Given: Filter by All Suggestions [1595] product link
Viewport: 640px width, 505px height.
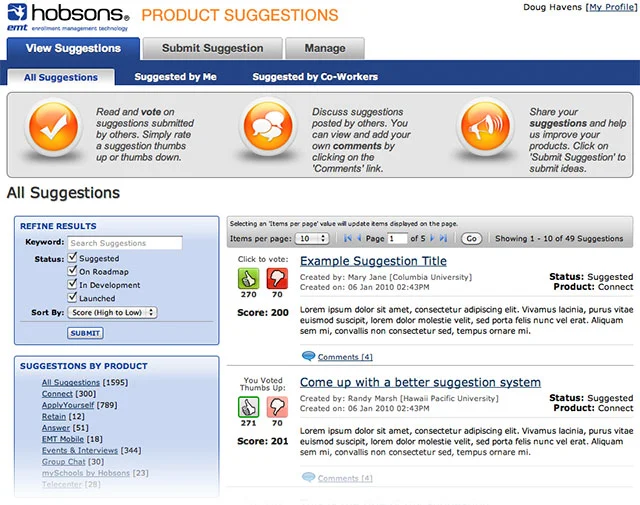Looking at the screenshot, I should 71,383.
